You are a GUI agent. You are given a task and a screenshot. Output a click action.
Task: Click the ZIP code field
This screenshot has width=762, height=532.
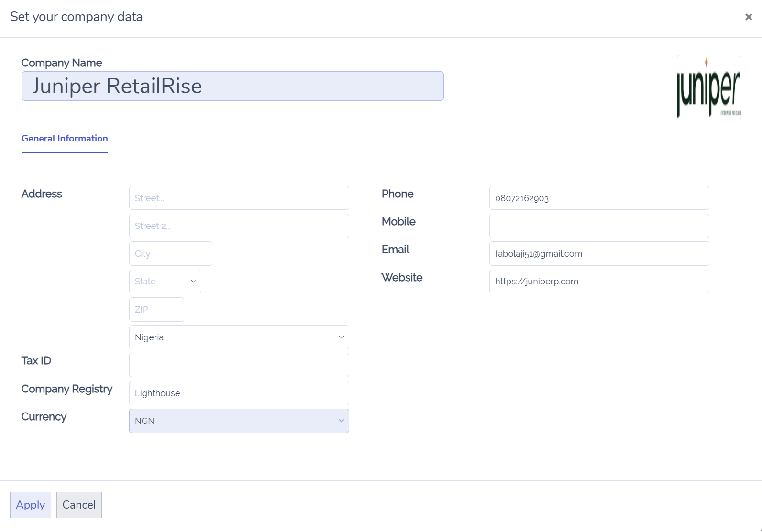156,310
